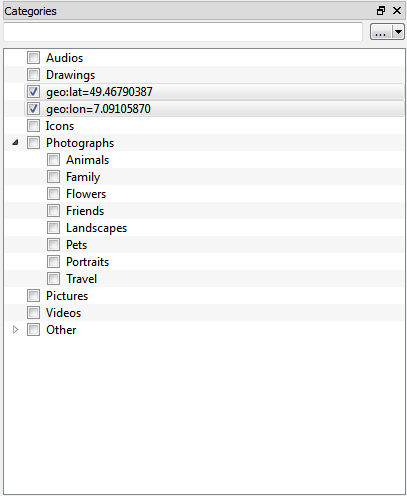Screen dimensions: 407x496
Task: Uncheck the geo:lon=7.09105870 checkbox
Action: tap(33, 108)
